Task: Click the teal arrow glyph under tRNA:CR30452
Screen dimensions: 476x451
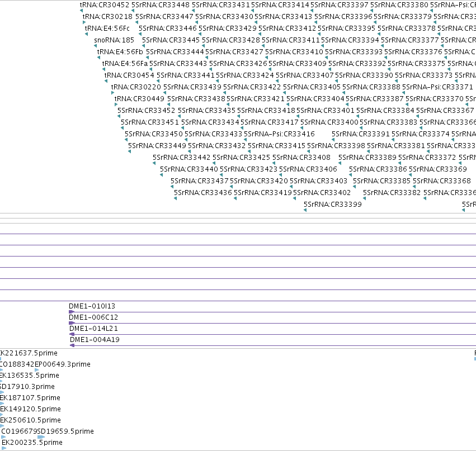Action: 81,11
